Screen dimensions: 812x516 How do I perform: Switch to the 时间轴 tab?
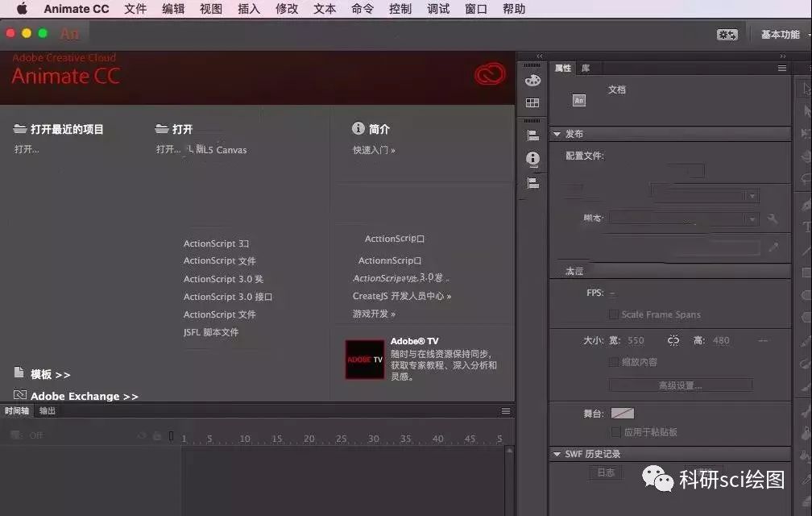pyautogui.click(x=17, y=411)
